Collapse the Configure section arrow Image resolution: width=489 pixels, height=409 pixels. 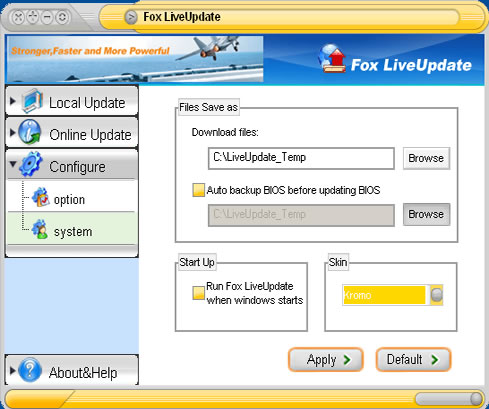tap(13, 164)
